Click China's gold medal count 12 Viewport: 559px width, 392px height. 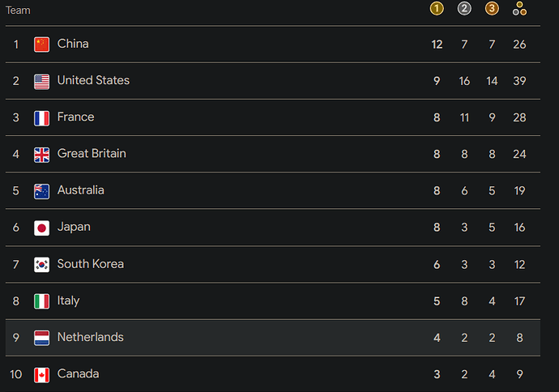pos(437,45)
